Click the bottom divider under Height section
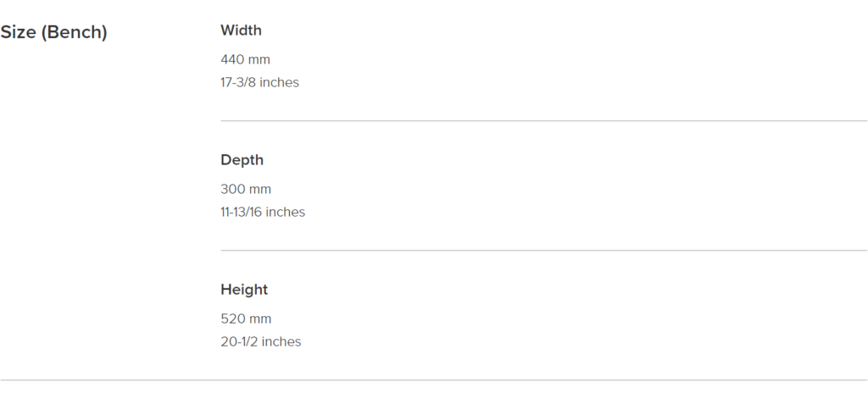 pos(434,380)
